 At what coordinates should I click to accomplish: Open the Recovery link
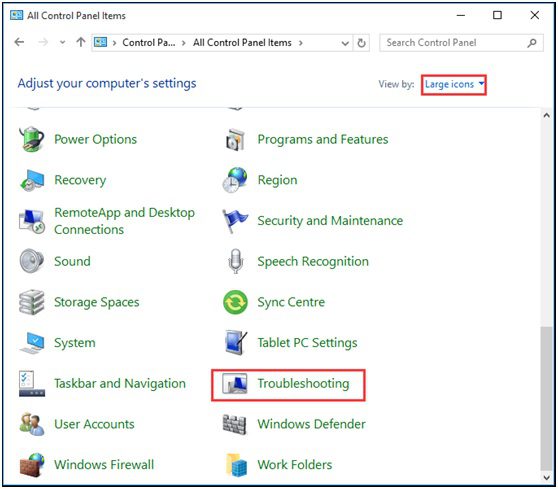pos(80,180)
